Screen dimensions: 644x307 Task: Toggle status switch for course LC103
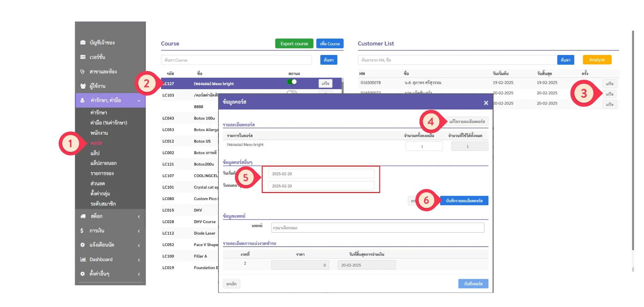(292, 93)
